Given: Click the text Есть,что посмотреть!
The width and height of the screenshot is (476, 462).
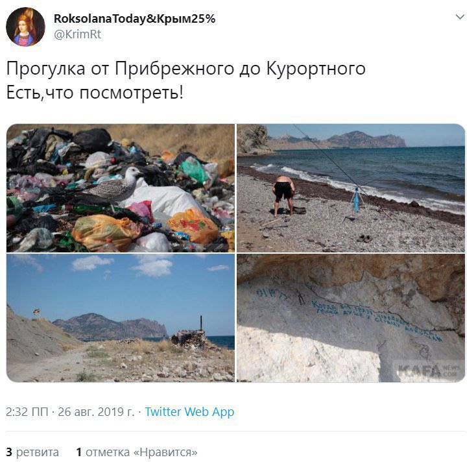Looking at the screenshot, I should click(x=95, y=93).
